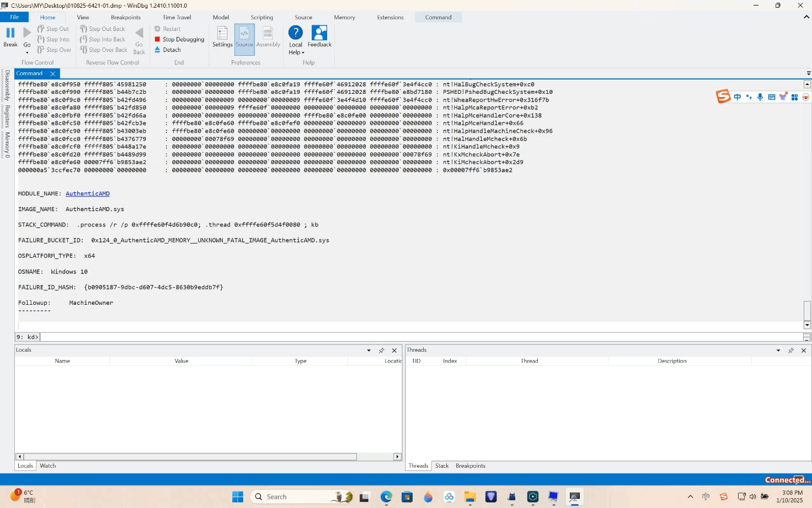The height and width of the screenshot is (508, 812).
Task: Toggle the Sogou Chinese/English mode button
Action: 737,97
